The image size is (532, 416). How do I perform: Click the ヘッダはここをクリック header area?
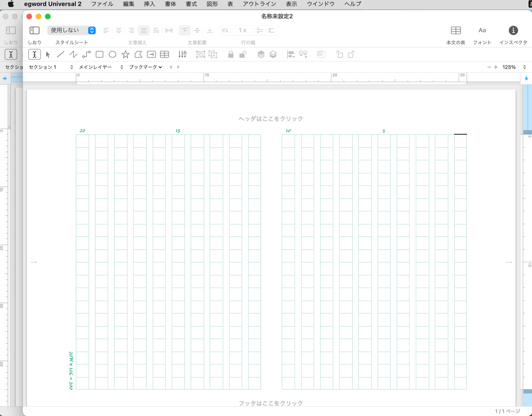point(271,119)
